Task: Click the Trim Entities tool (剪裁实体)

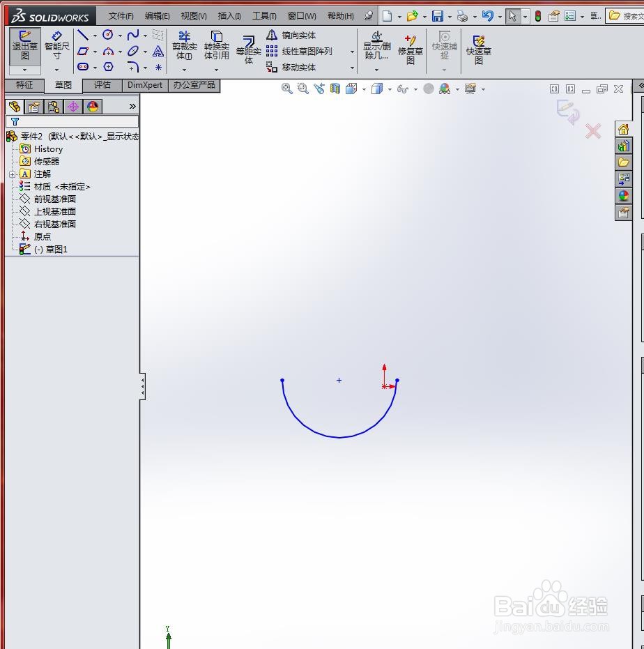Action: pyautogui.click(x=184, y=45)
